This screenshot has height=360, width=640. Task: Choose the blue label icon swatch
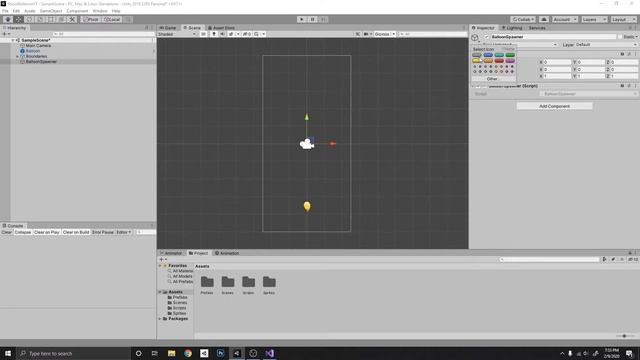click(488, 55)
